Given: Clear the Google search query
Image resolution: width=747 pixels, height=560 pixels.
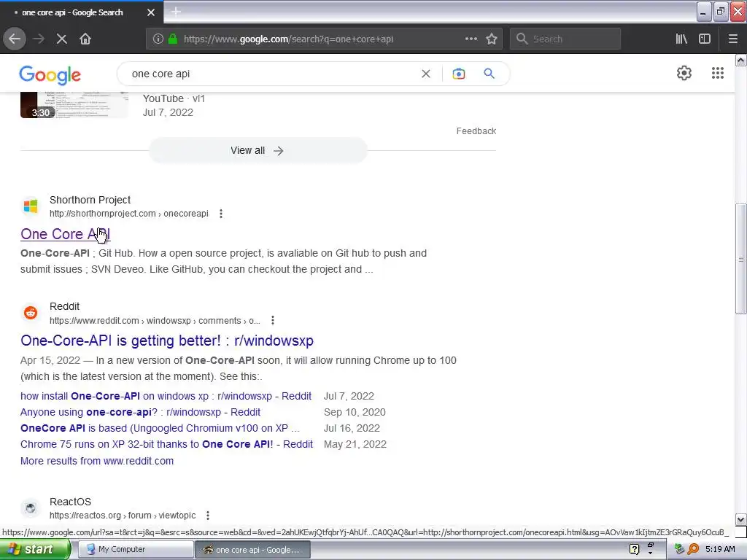Looking at the screenshot, I should click(426, 74).
